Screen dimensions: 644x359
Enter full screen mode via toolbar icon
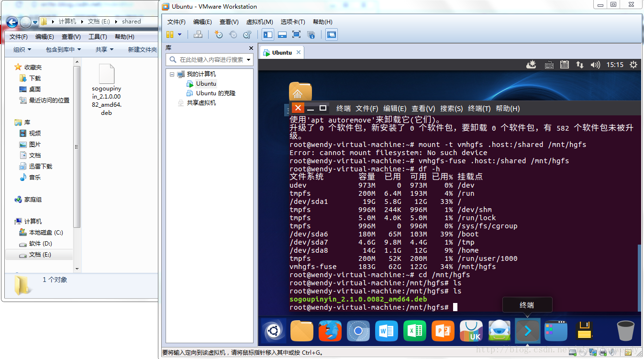pyautogui.click(x=296, y=34)
